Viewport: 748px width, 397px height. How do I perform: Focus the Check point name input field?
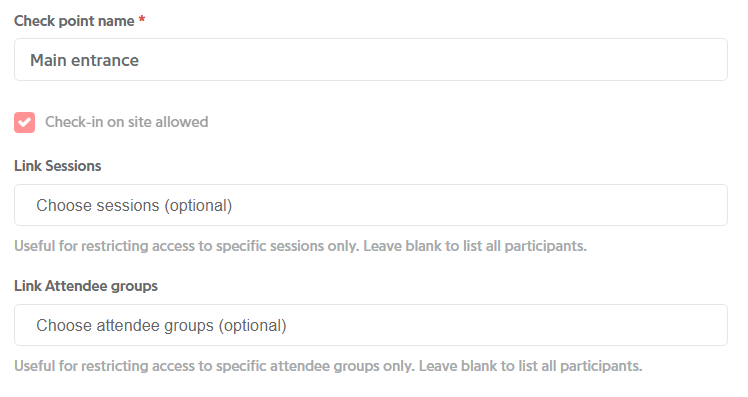point(371,60)
